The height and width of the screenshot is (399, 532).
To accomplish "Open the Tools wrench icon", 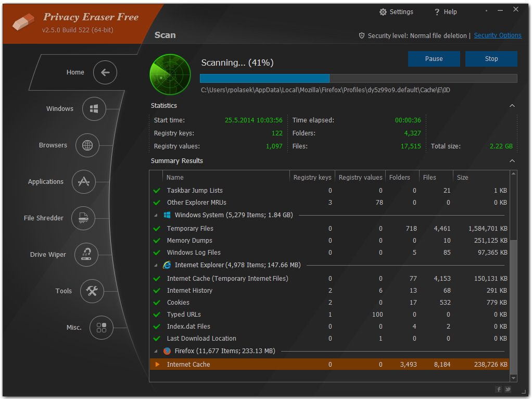I will [92, 291].
